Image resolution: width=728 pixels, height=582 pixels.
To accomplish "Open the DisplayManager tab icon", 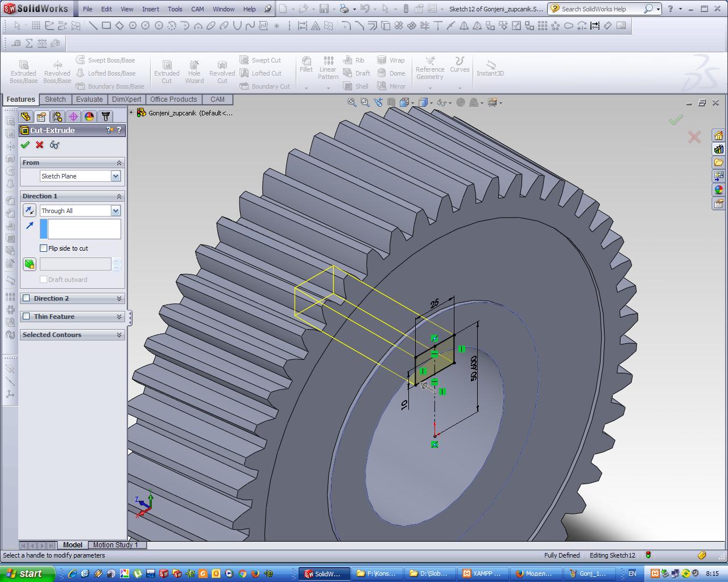I will [89, 117].
